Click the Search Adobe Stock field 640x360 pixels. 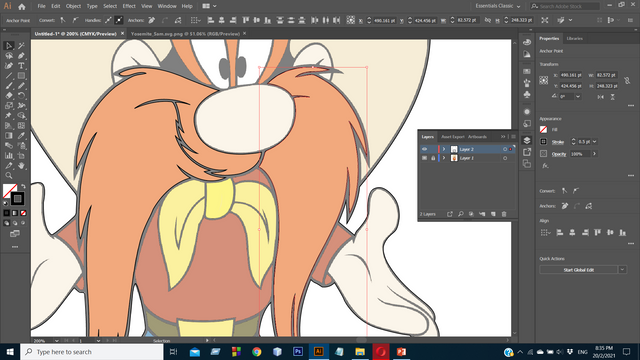point(565,6)
